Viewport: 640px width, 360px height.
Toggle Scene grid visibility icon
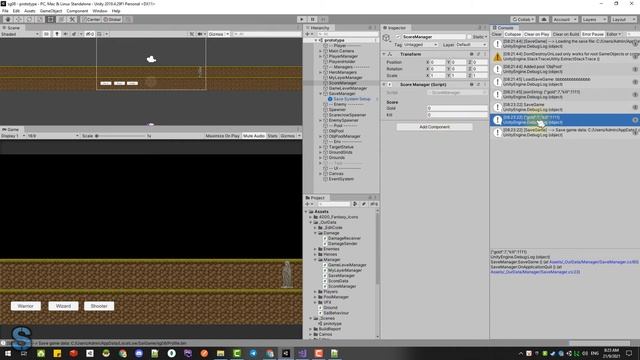coord(100,34)
